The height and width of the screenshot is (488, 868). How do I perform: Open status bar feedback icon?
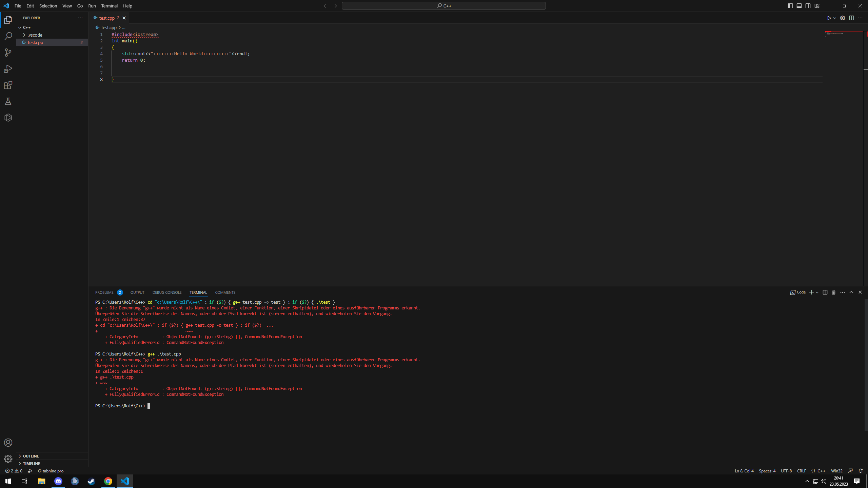pyautogui.click(x=850, y=471)
